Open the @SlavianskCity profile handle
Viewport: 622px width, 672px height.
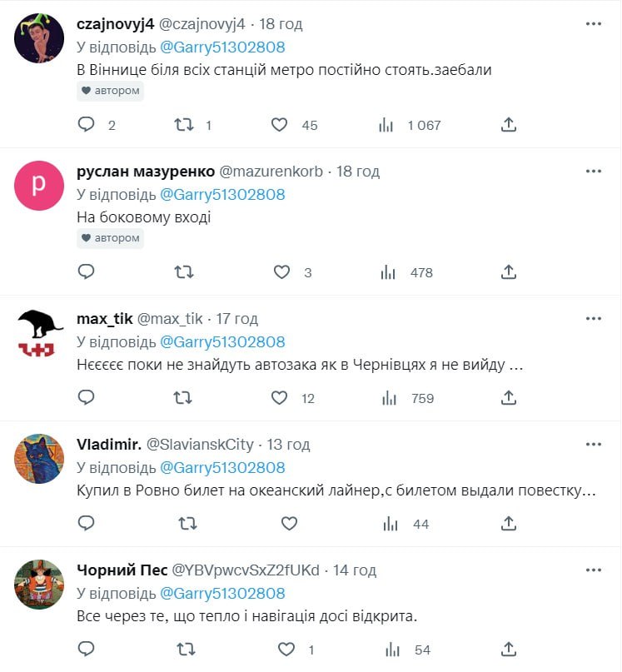point(200,445)
